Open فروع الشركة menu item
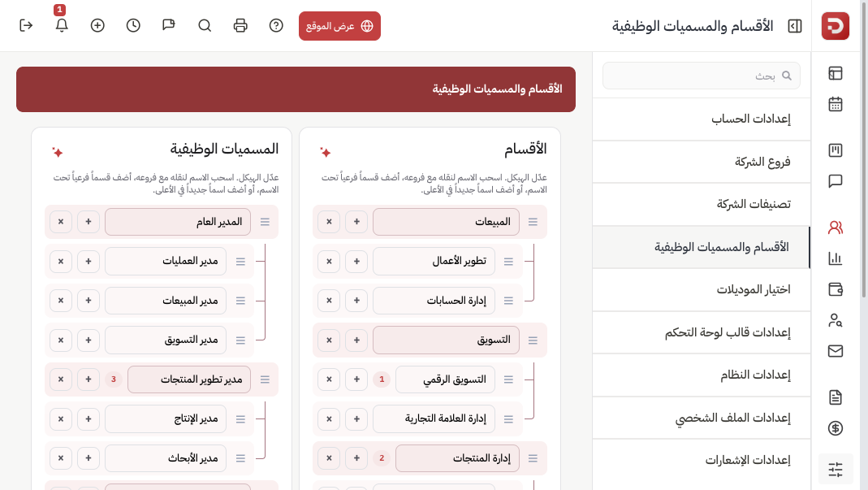The image size is (868, 490). tap(702, 161)
